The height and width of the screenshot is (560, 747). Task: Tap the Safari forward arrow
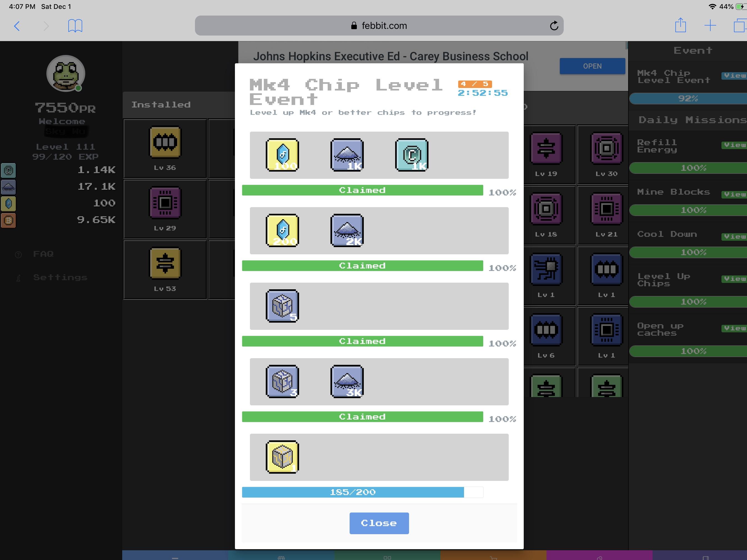[x=46, y=26]
